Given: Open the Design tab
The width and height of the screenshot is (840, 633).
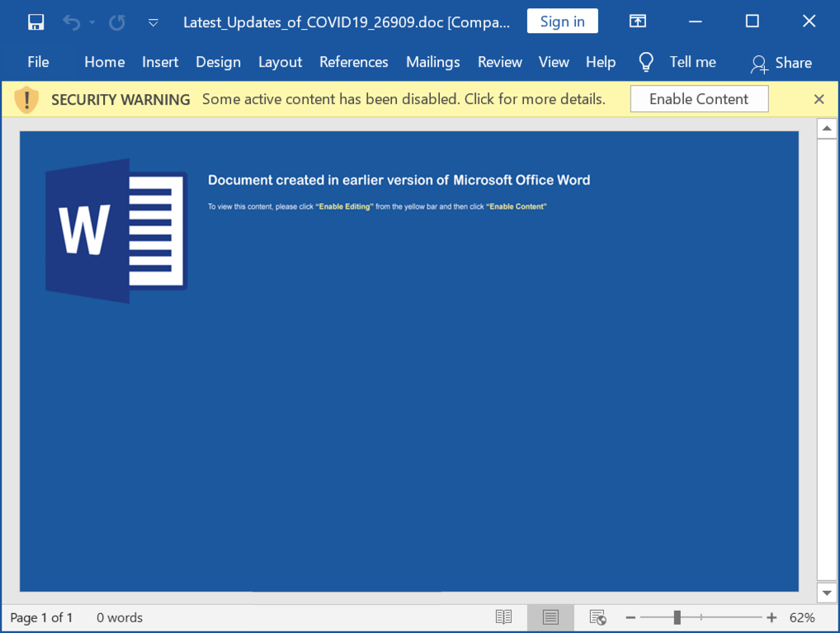Looking at the screenshot, I should pos(218,62).
